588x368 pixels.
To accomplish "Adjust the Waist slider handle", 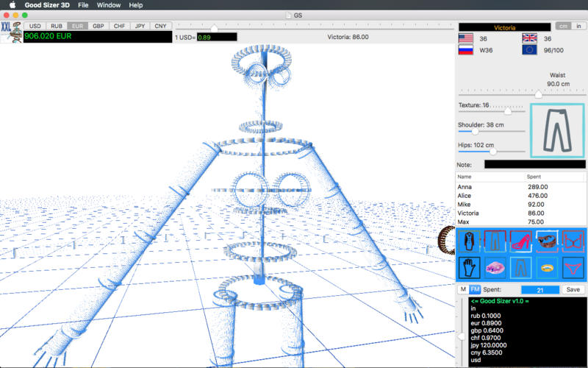I will pos(539,94).
